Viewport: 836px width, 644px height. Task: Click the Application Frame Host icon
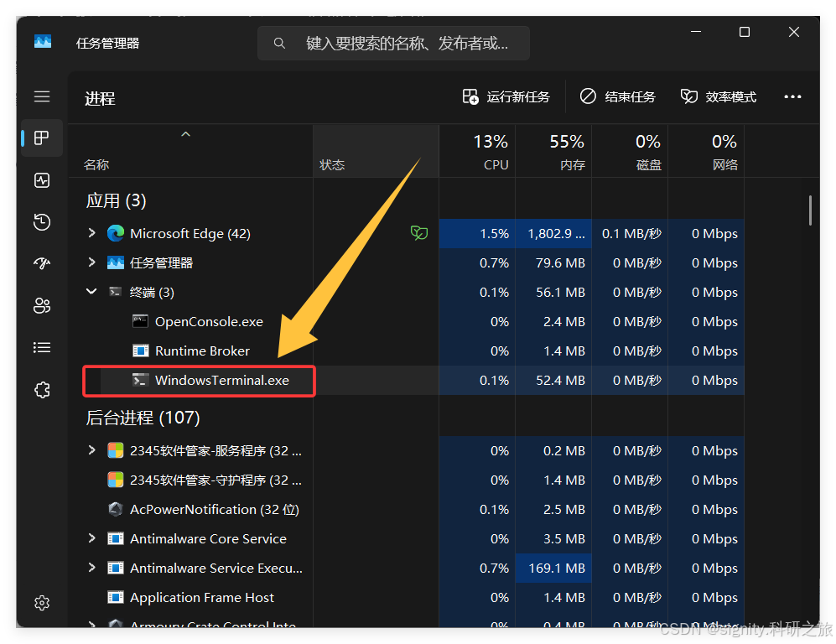pos(116,597)
